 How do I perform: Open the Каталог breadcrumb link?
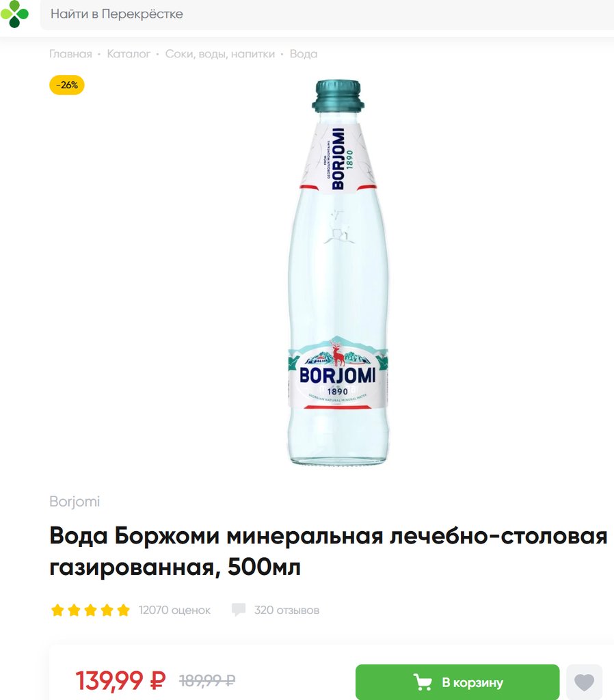(129, 54)
